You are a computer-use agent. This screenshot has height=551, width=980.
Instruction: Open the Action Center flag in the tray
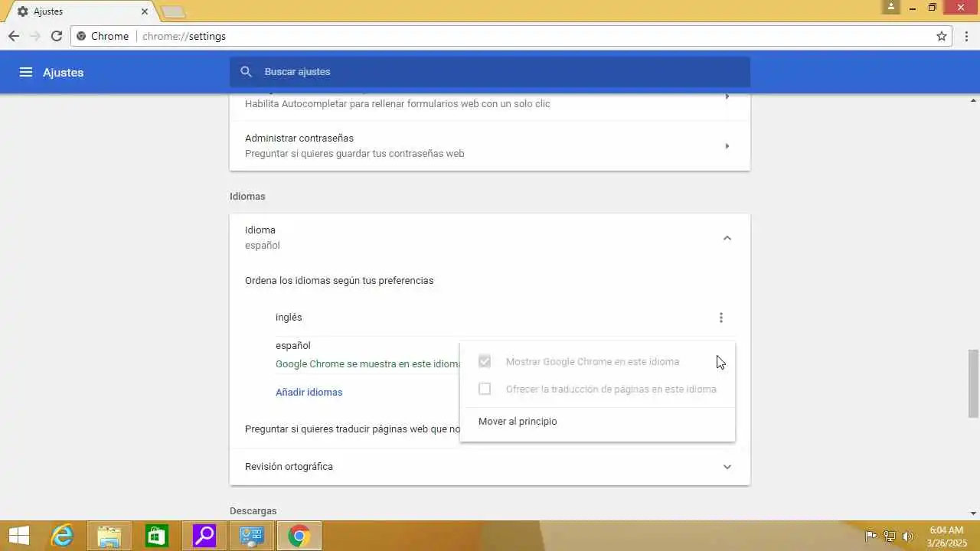click(871, 536)
